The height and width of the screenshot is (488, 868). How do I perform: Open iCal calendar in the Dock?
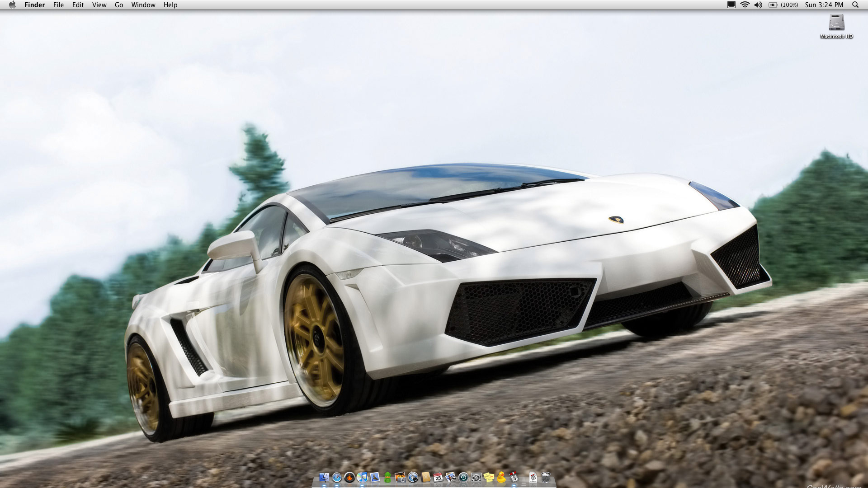coord(438,477)
